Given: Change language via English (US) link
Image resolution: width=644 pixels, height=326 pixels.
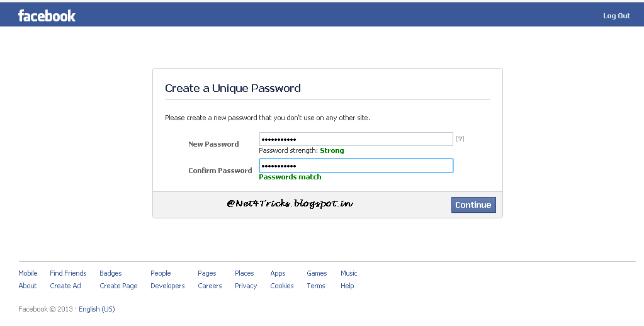Looking at the screenshot, I should [97, 309].
